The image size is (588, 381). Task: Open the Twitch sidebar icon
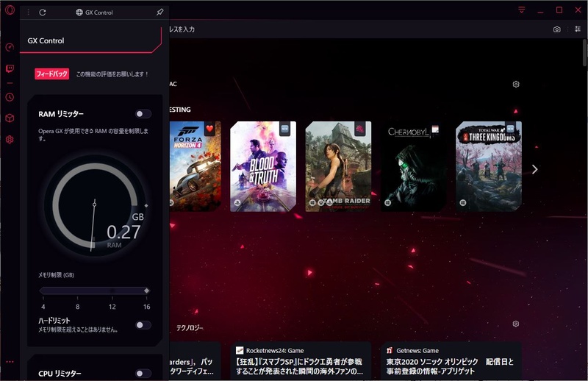point(10,68)
